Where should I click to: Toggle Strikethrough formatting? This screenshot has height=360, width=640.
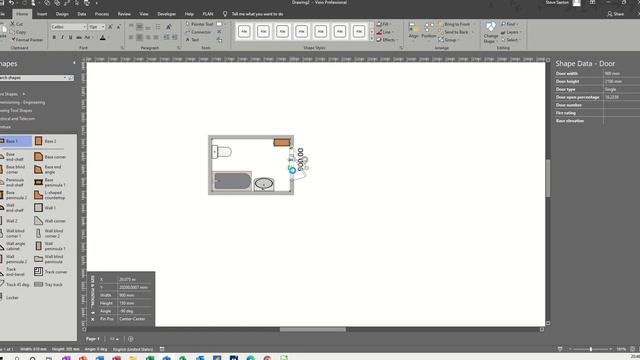pos(79,38)
